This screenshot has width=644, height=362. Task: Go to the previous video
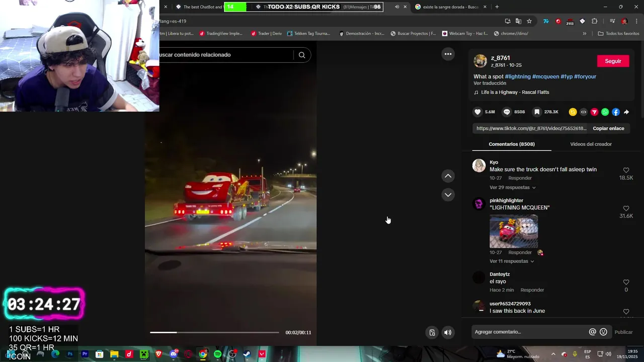[x=448, y=176]
